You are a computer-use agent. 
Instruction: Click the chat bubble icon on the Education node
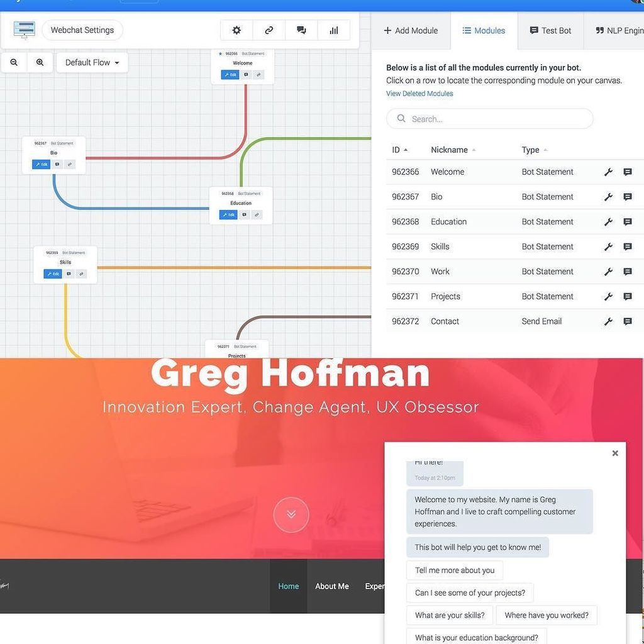pyautogui.click(x=244, y=214)
